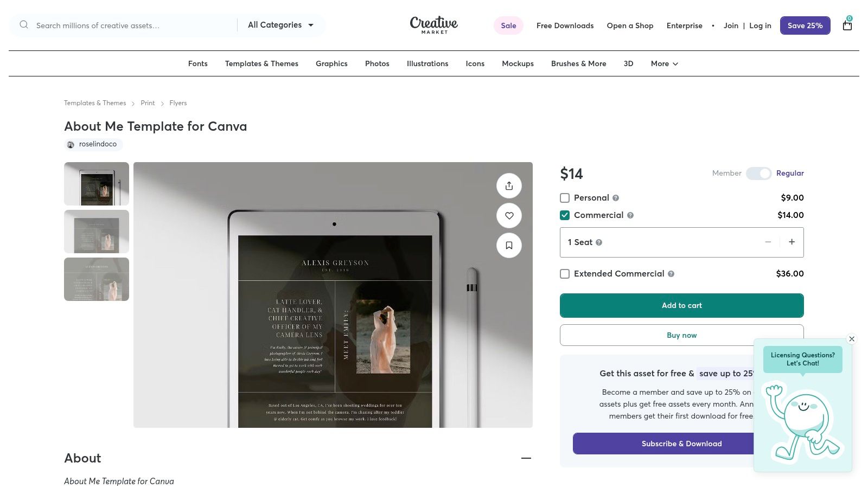Open the shopping cart icon

click(x=847, y=25)
